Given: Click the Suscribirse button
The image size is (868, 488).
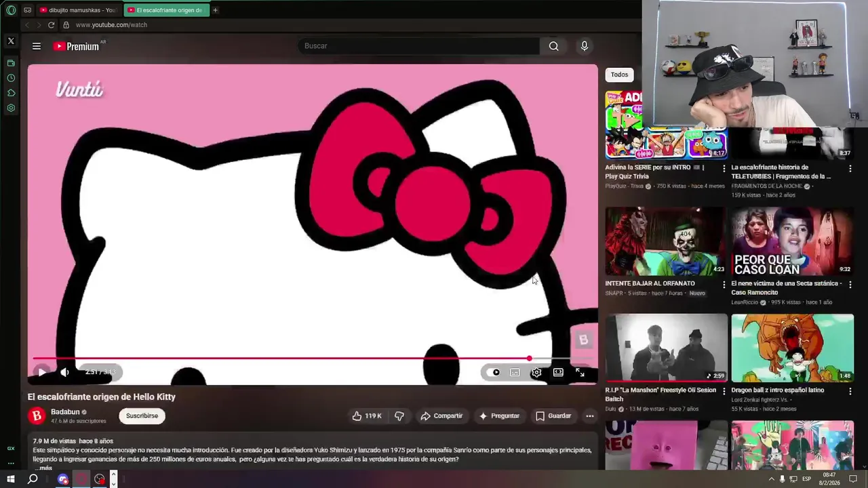Looking at the screenshot, I should [x=142, y=415].
